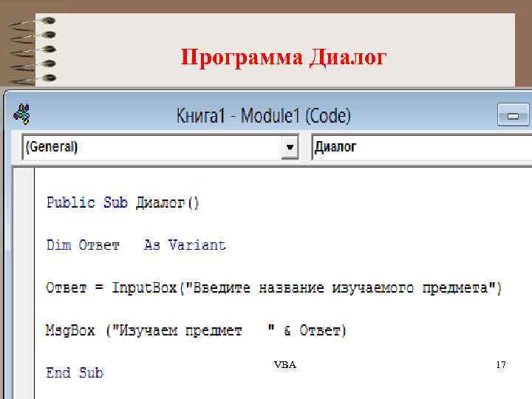Viewport: 532px width, 399px height.
Task: Click the (General) object combo box
Action: click(x=160, y=147)
